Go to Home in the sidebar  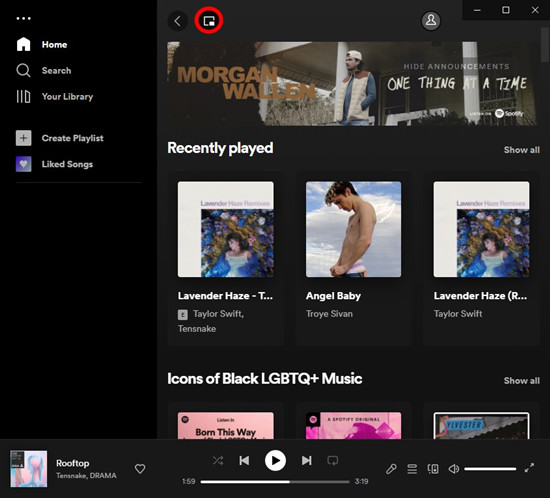(42, 45)
